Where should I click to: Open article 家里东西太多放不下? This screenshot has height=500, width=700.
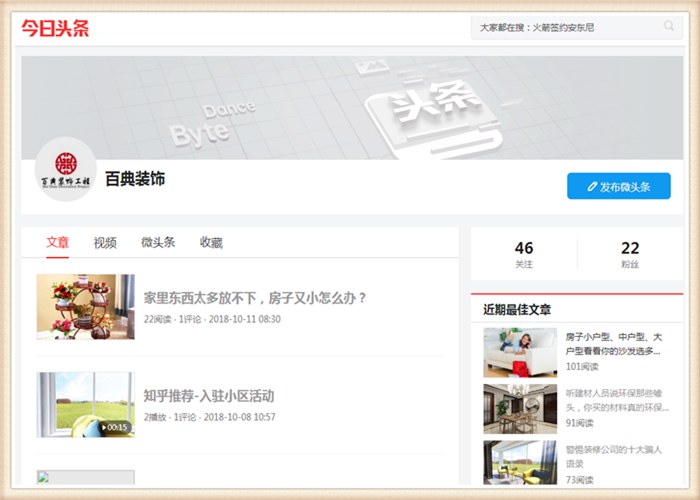pyautogui.click(x=256, y=298)
